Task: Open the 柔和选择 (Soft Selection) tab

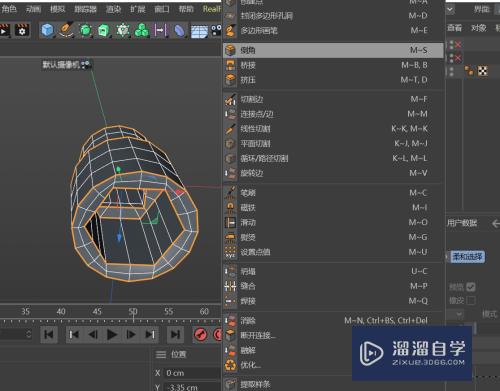Action: click(x=468, y=257)
